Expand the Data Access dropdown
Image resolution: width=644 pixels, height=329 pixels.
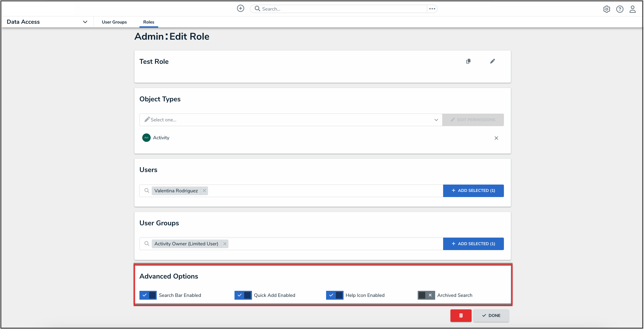point(85,22)
